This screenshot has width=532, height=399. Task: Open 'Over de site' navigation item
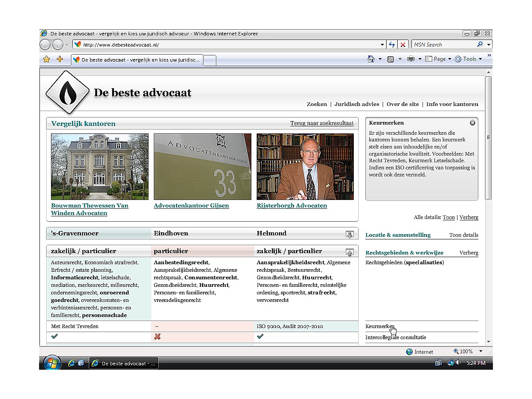[x=403, y=104]
